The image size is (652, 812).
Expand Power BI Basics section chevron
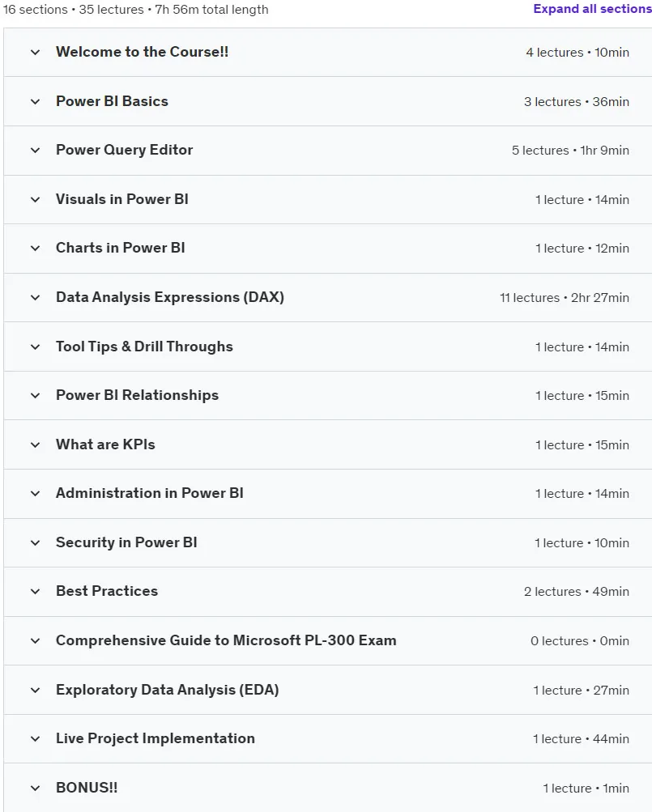point(36,101)
